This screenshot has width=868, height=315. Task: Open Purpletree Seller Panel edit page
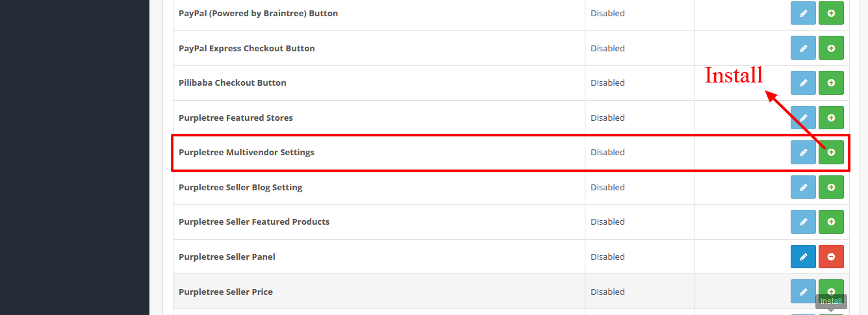click(803, 257)
